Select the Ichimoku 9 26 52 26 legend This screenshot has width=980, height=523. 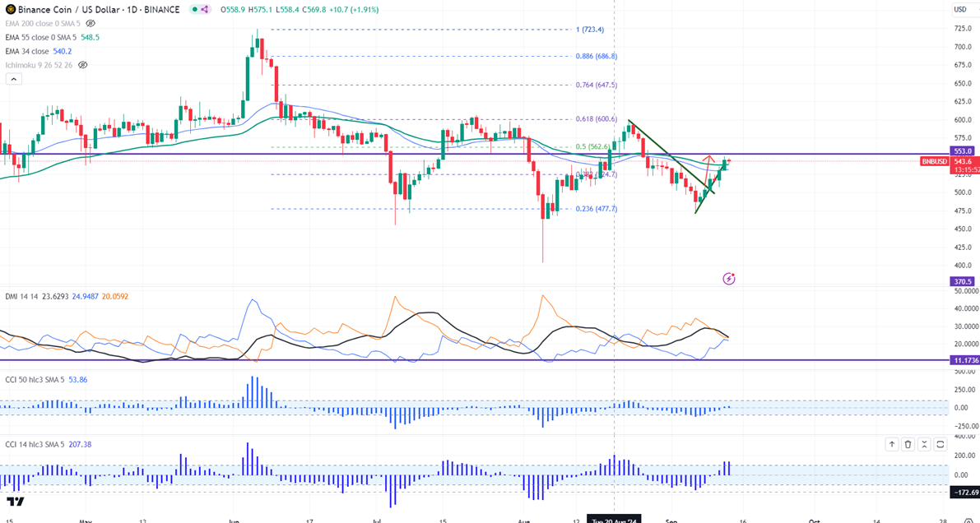[x=39, y=64]
